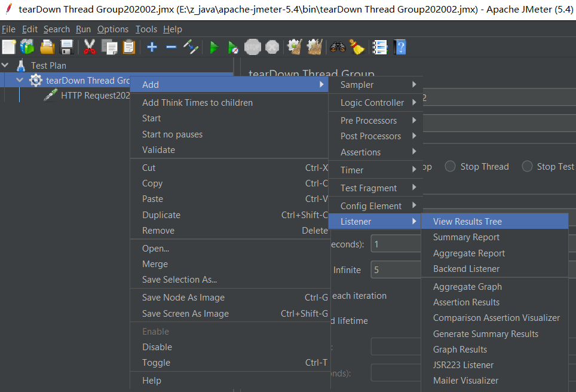Choose Summary Report from Listener submenu
This screenshot has height=392, width=576.
tap(495, 237)
